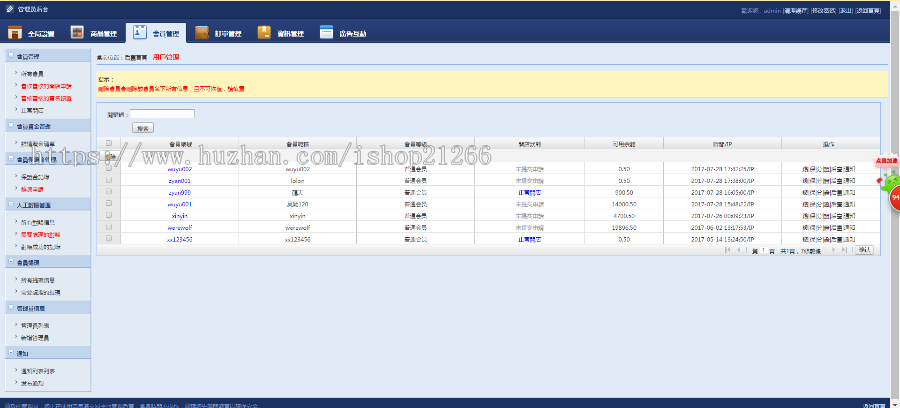Collapse the 通知 sidebar section
This screenshot has height=408, width=900.
[10, 353]
